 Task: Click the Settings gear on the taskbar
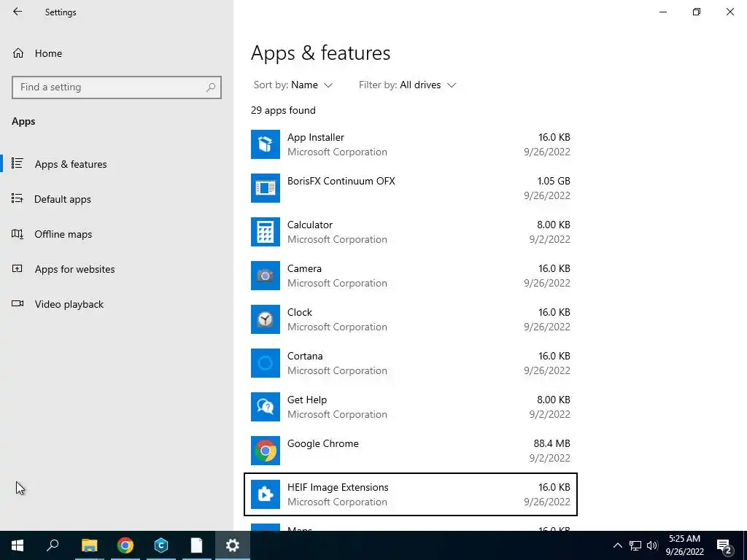click(233, 545)
